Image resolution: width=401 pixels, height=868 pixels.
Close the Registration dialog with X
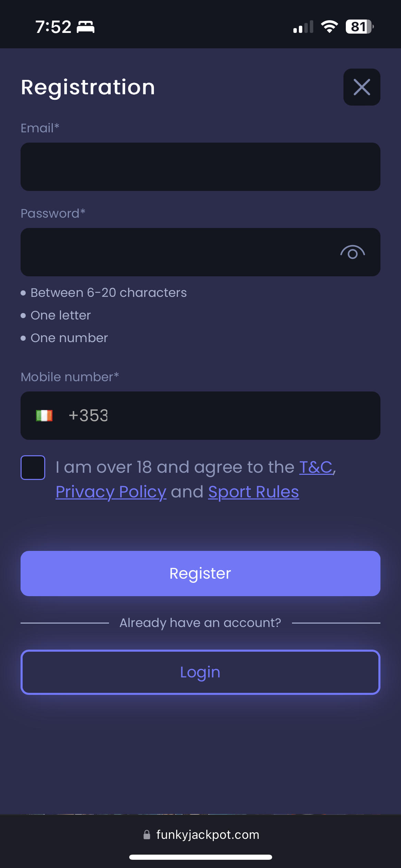(x=362, y=87)
